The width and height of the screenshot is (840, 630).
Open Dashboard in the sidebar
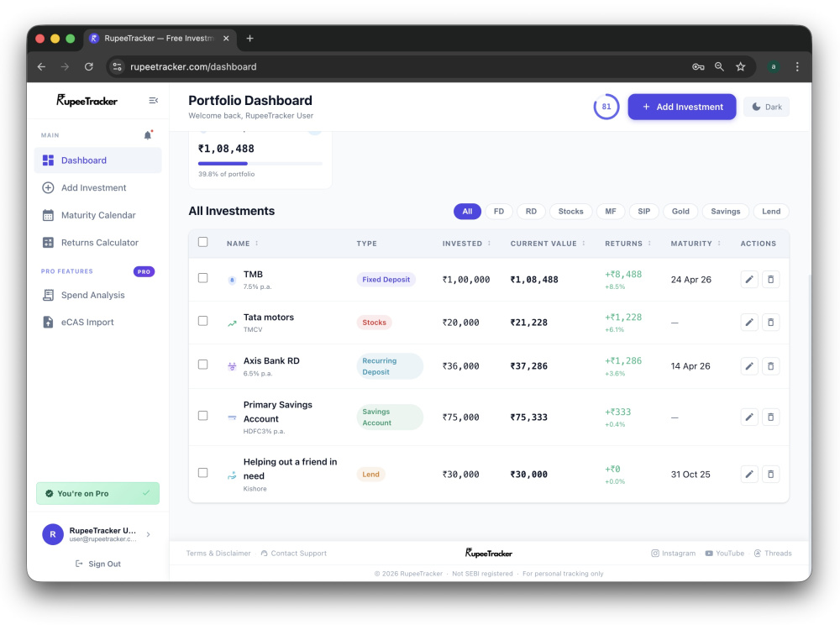click(x=98, y=160)
